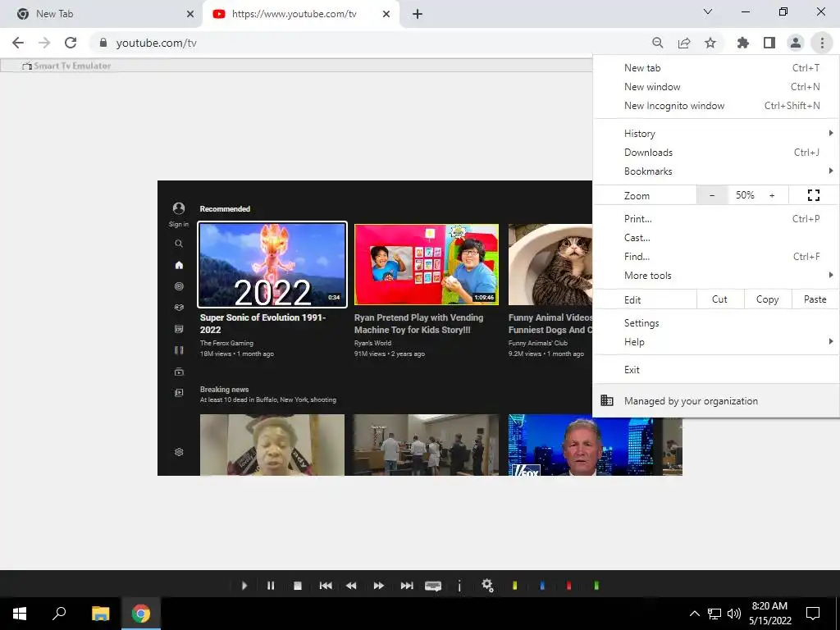Click the Pause button in emulator toolbar
Viewport: 840px width, 630px height.
click(271, 586)
